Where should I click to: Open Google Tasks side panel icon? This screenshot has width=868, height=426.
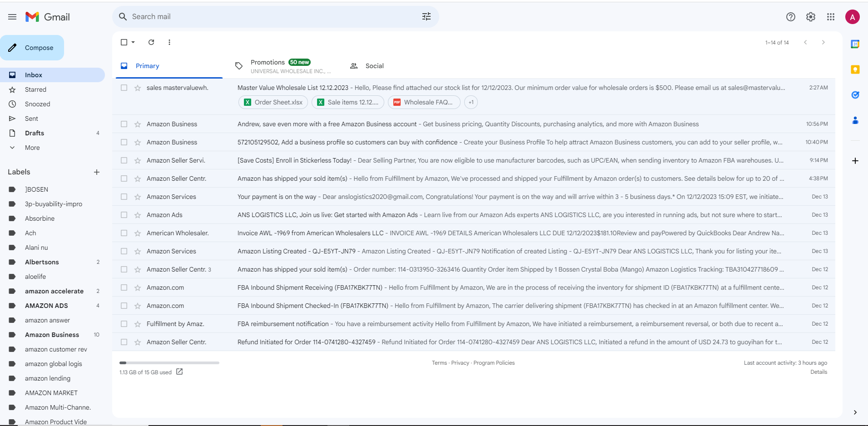coord(855,95)
